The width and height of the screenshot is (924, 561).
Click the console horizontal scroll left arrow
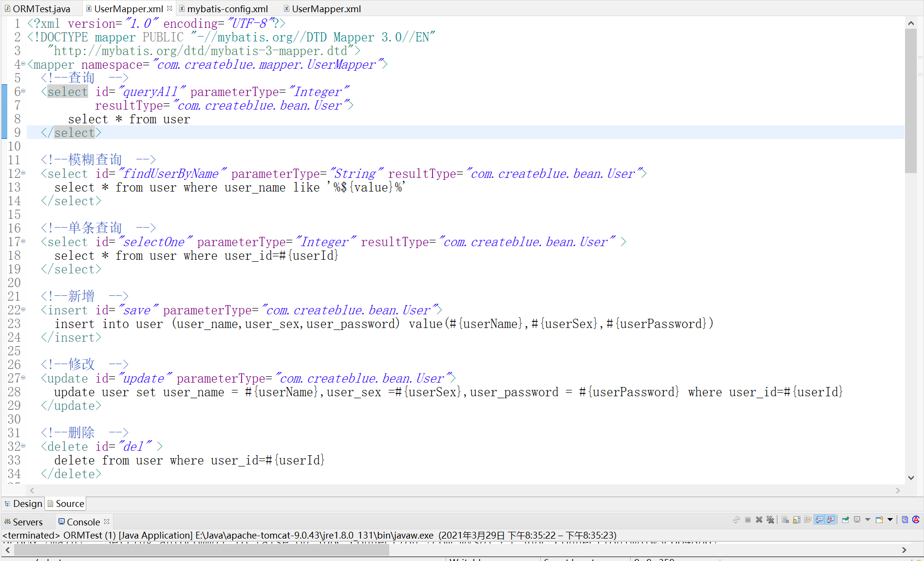8,550
